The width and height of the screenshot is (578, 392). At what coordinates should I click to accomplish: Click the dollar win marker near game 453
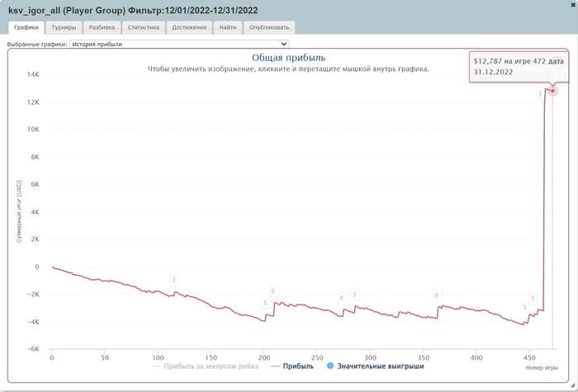click(533, 298)
